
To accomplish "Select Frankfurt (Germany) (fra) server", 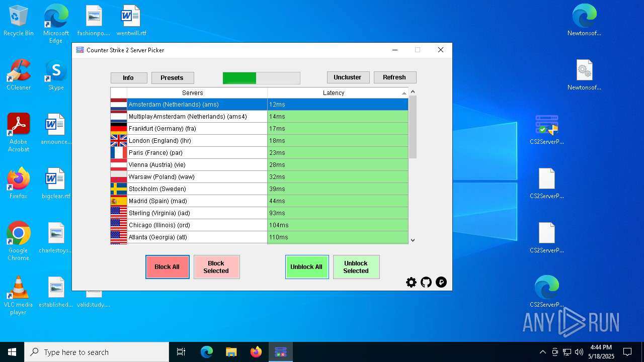I will click(259, 129).
